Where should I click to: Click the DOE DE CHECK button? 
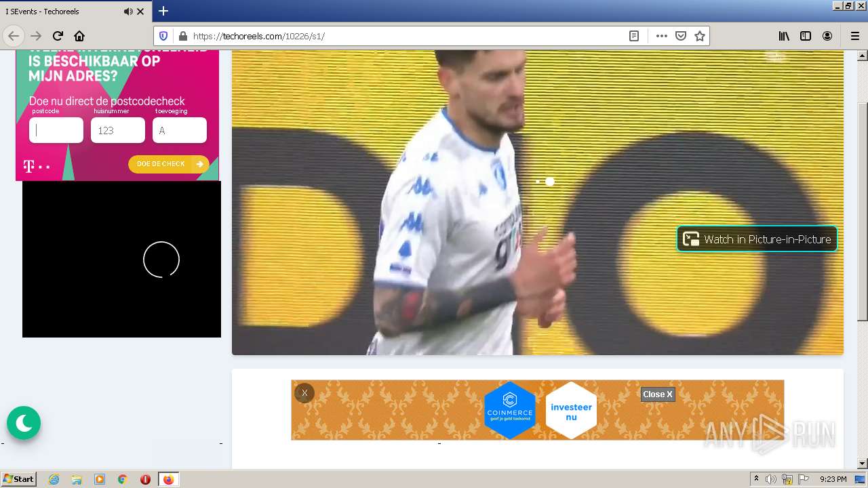tap(169, 164)
